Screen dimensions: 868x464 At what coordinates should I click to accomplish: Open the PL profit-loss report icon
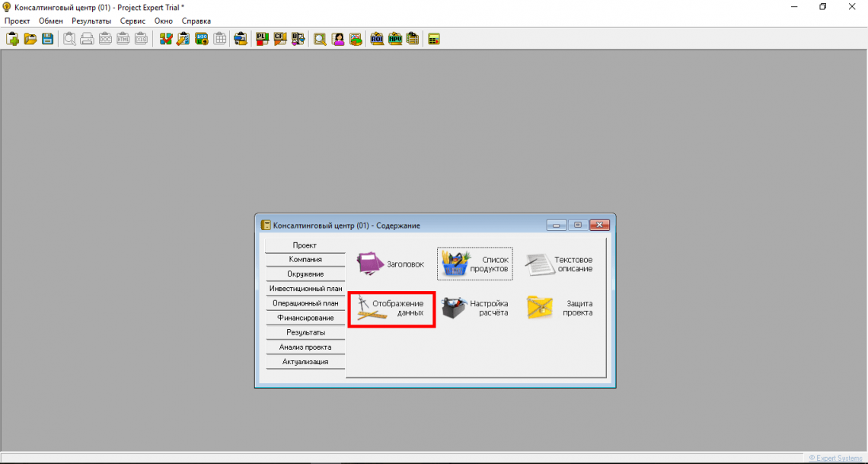(x=262, y=39)
